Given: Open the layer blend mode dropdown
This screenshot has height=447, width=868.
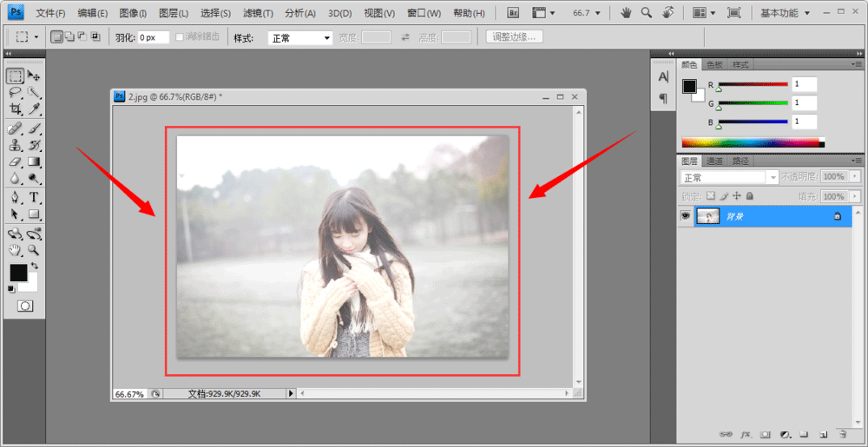Looking at the screenshot, I should (x=729, y=177).
